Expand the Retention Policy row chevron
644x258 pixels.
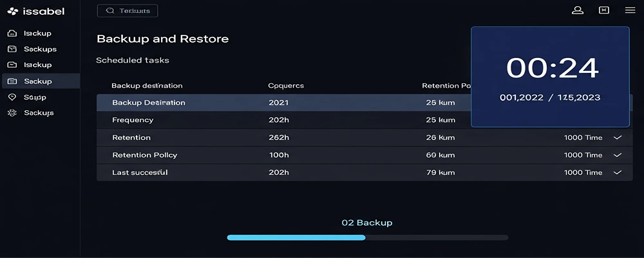(618, 155)
